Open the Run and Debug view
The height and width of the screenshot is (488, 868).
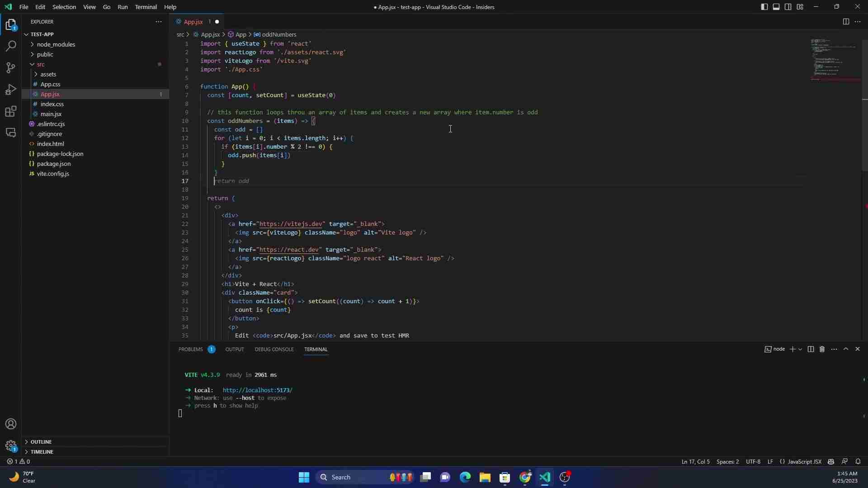tap(10, 89)
